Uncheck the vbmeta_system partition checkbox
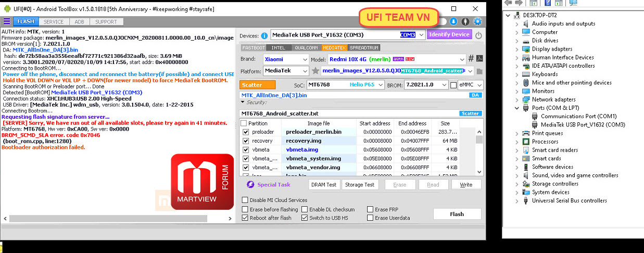The width and height of the screenshot is (644, 253). [246, 158]
